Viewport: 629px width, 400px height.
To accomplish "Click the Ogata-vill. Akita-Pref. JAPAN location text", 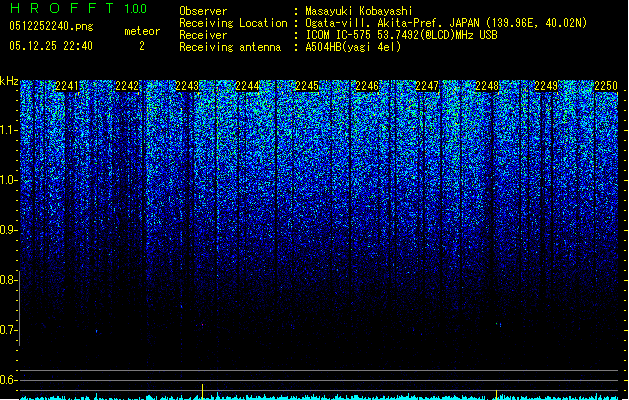I will point(446,23).
